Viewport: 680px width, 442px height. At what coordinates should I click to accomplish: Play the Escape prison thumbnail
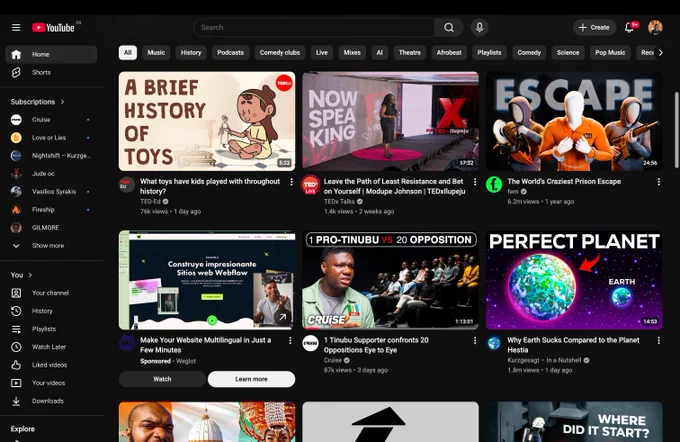point(574,121)
